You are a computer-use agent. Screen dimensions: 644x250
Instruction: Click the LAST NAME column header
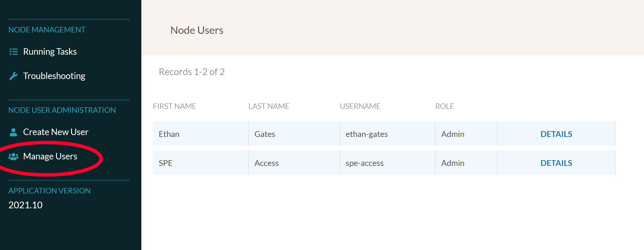tap(269, 106)
